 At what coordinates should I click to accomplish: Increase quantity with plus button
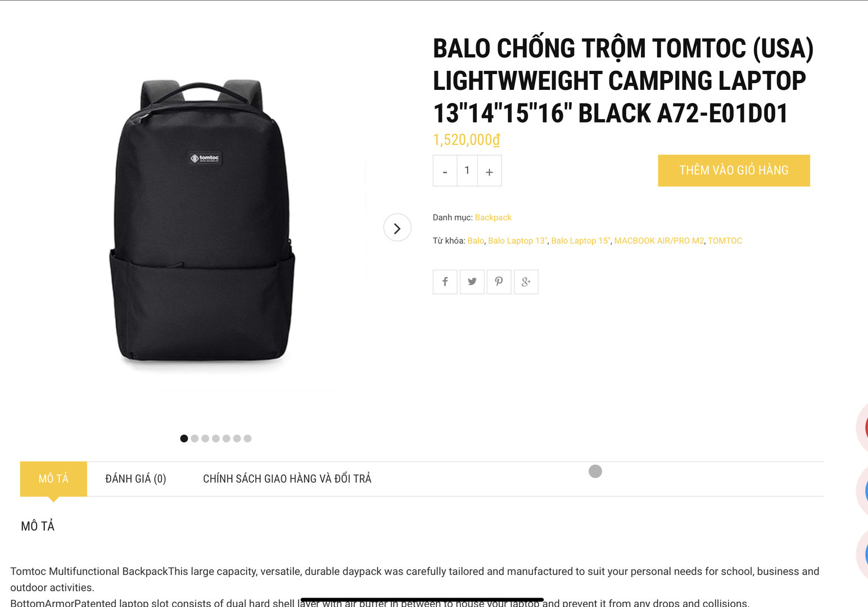[x=489, y=171]
